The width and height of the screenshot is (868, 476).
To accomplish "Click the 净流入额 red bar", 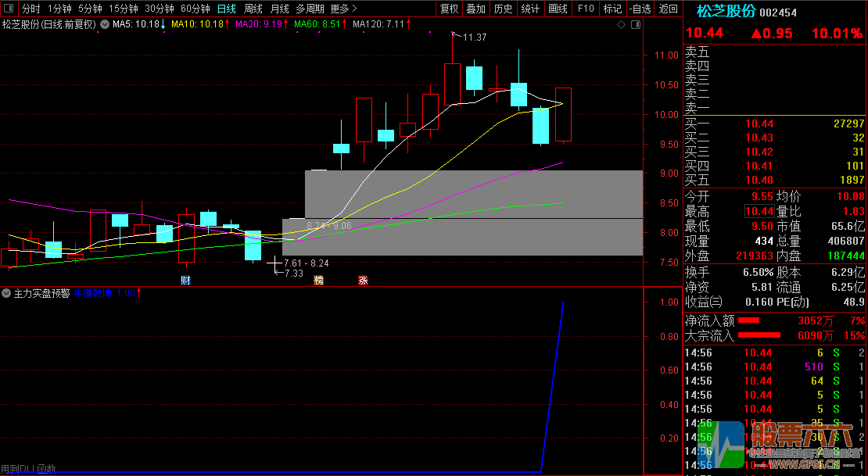I will (x=749, y=320).
